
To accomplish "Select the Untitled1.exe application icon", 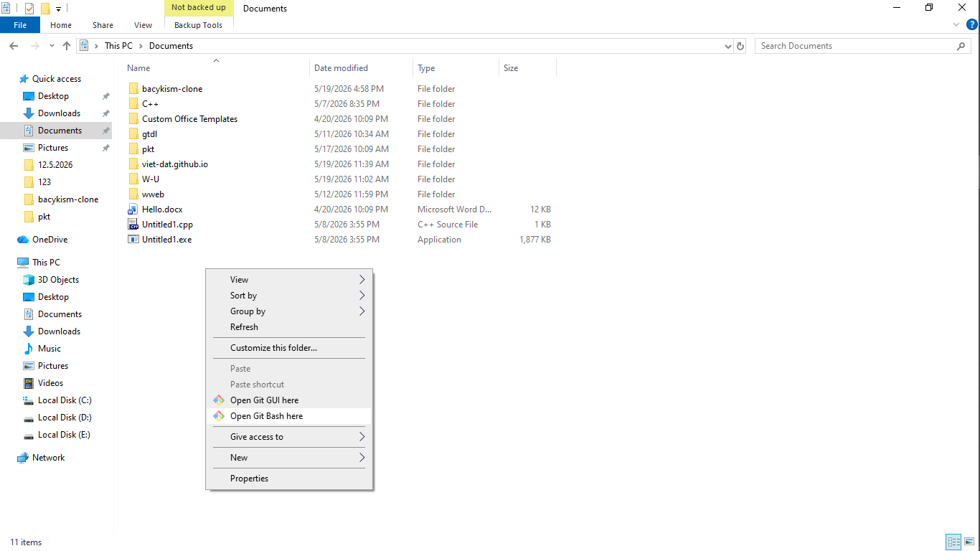I will [133, 240].
